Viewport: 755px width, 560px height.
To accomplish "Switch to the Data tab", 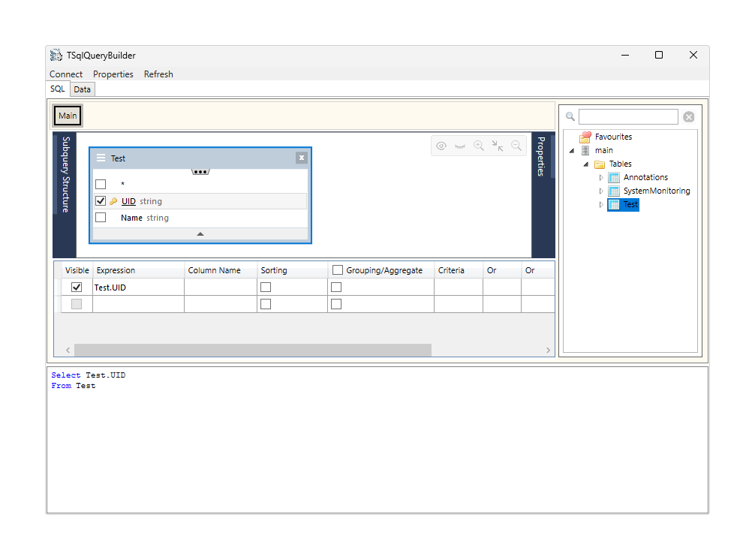I will [82, 89].
